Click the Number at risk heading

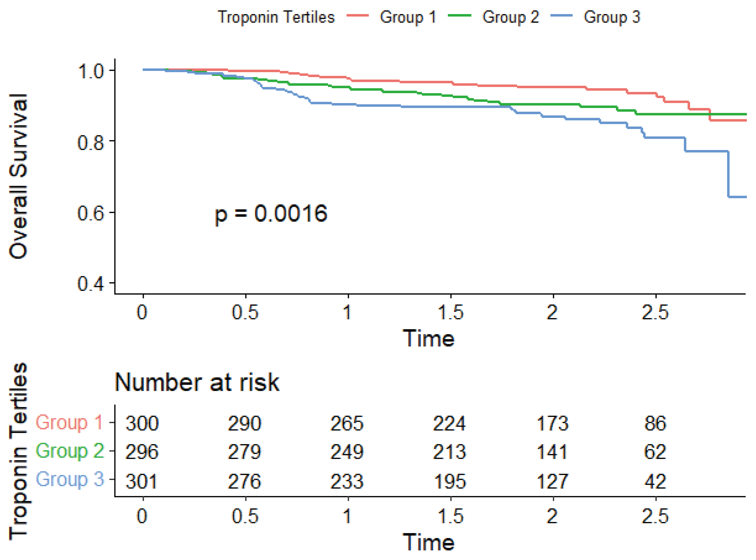[x=197, y=382]
